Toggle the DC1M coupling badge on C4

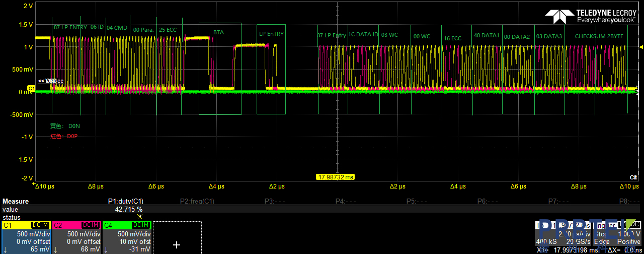tap(140, 225)
